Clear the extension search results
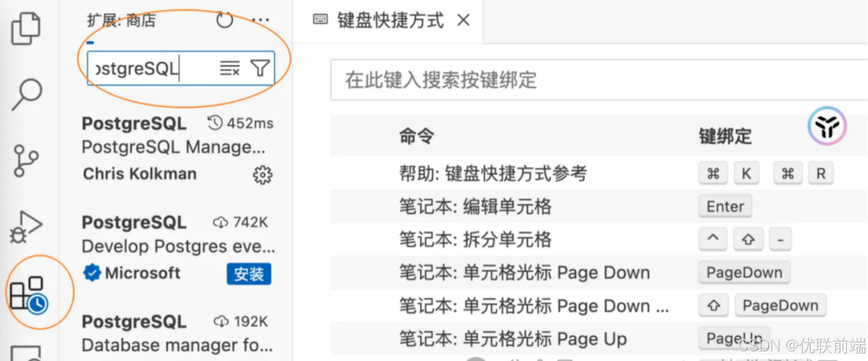The height and width of the screenshot is (361, 868). (230, 68)
